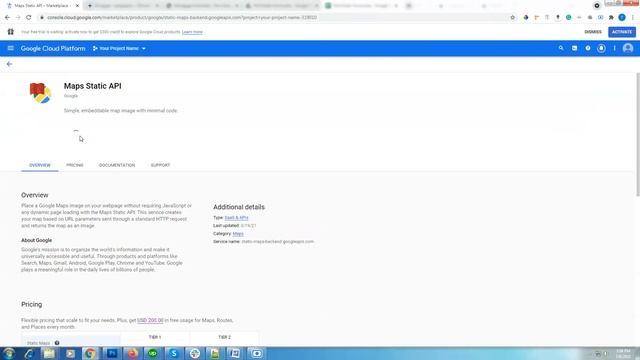640x360 pixels.
Task: Follow the Learn more link in the banner
Action: tap(192, 32)
